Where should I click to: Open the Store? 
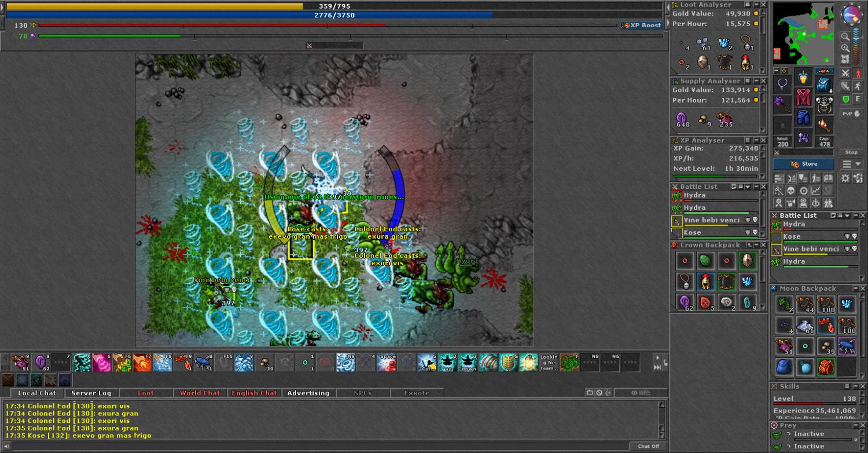coord(803,164)
